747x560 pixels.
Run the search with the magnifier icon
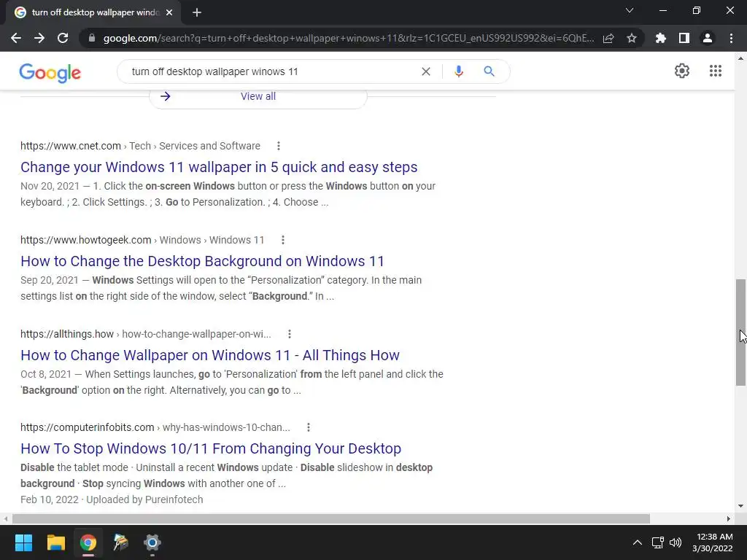point(489,71)
